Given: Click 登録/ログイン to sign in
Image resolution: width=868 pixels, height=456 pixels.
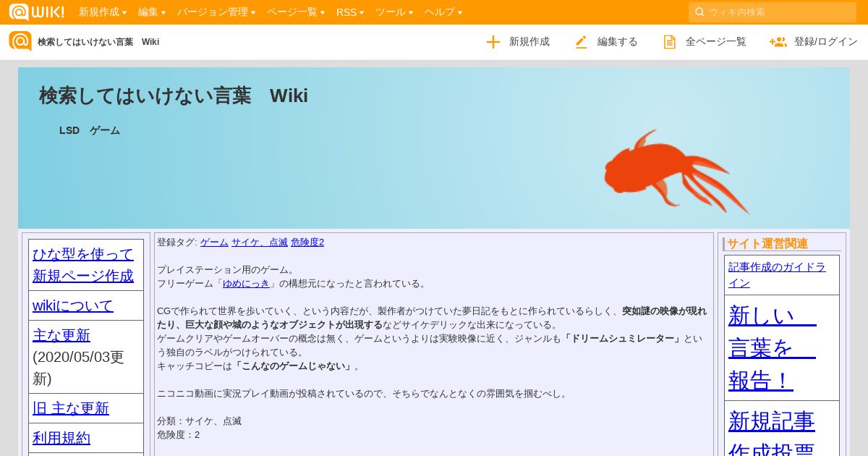Looking at the screenshot, I should [x=826, y=42].
